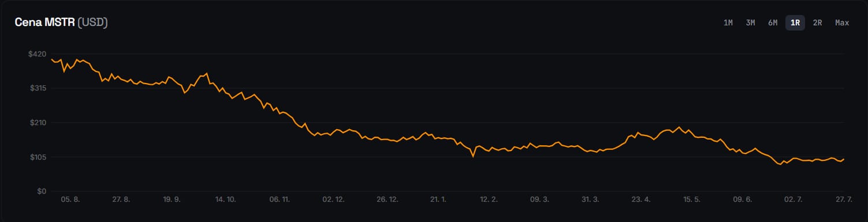Click the 02. 12. date label

(x=333, y=200)
